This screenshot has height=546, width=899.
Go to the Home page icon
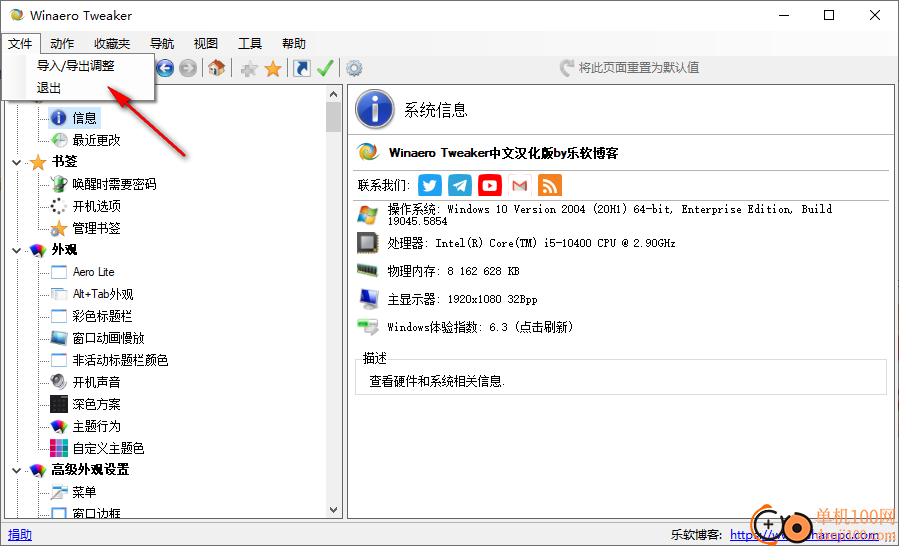point(216,68)
